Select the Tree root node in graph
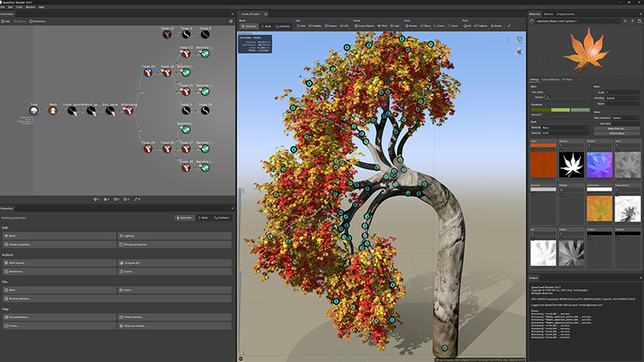Viewport: 644px width, 362px height. click(x=34, y=110)
